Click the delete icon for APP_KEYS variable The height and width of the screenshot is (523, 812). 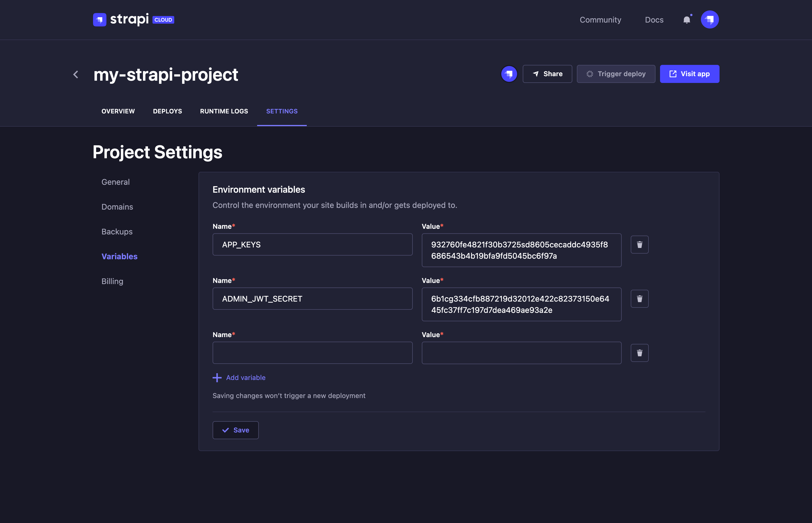coord(639,244)
